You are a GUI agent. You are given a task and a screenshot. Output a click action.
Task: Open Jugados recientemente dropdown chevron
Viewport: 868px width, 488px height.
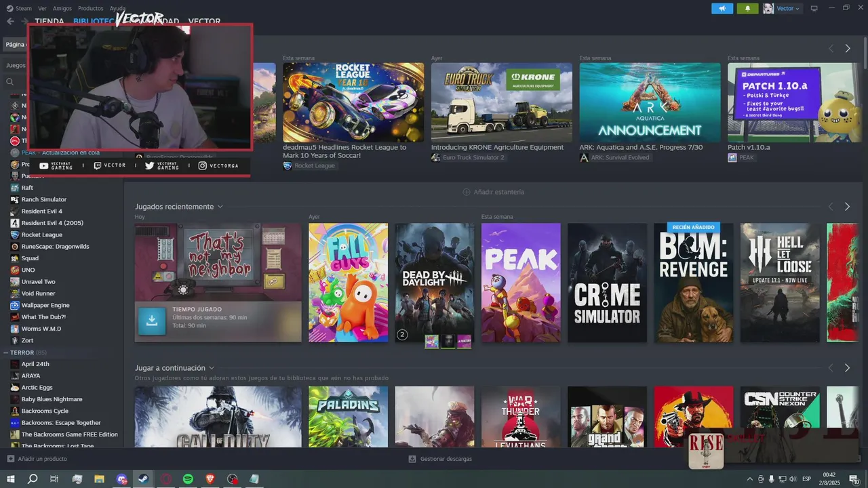click(x=220, y=207)
